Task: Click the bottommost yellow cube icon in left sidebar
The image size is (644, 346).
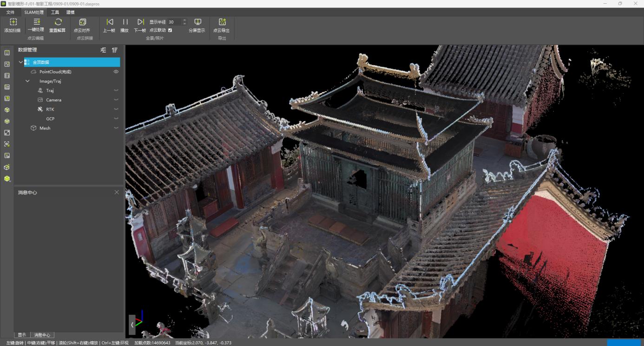Action: (x=7, y=179)
